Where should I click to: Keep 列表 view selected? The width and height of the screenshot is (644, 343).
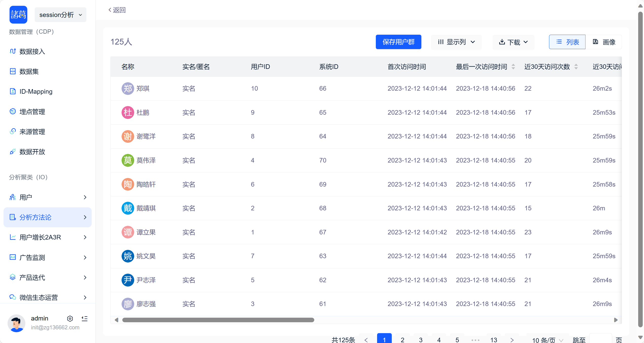(567, 42)
